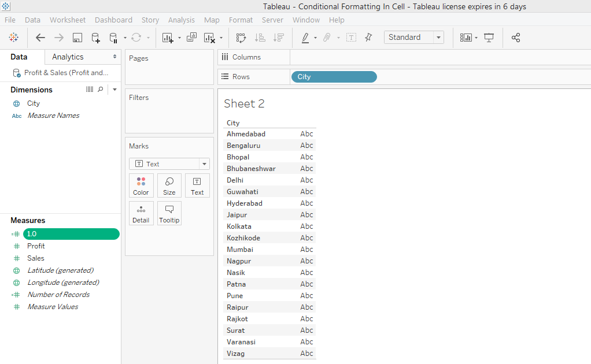591x364 pixels.
Task: Open the Standard fit dropdown
Action: 438,38
